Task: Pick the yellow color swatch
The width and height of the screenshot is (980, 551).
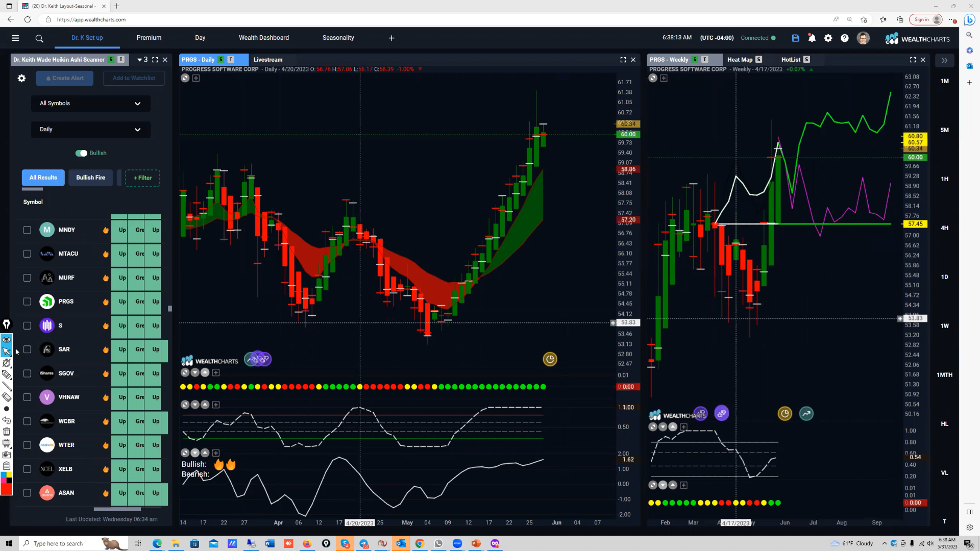Action: [x=9, y=475]
